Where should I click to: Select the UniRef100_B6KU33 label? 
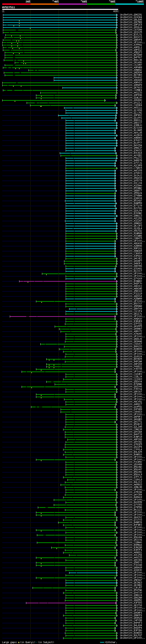pyautogui.click(x=131, y=346)
